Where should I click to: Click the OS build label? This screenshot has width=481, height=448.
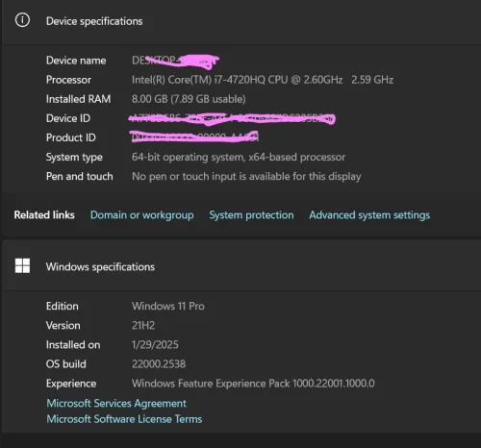click(x=66, y=364)
